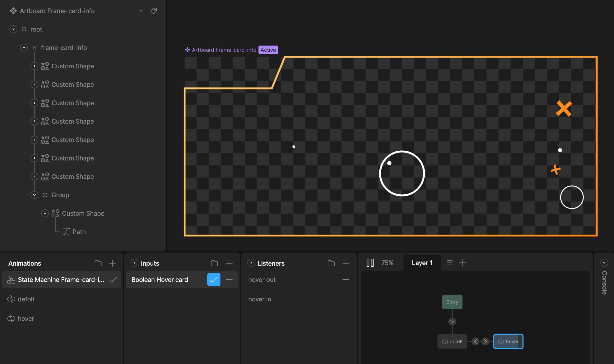Open the artboard selector dropdown arrow
Viewport: 614px width, 364px height.
coord(141,11)
